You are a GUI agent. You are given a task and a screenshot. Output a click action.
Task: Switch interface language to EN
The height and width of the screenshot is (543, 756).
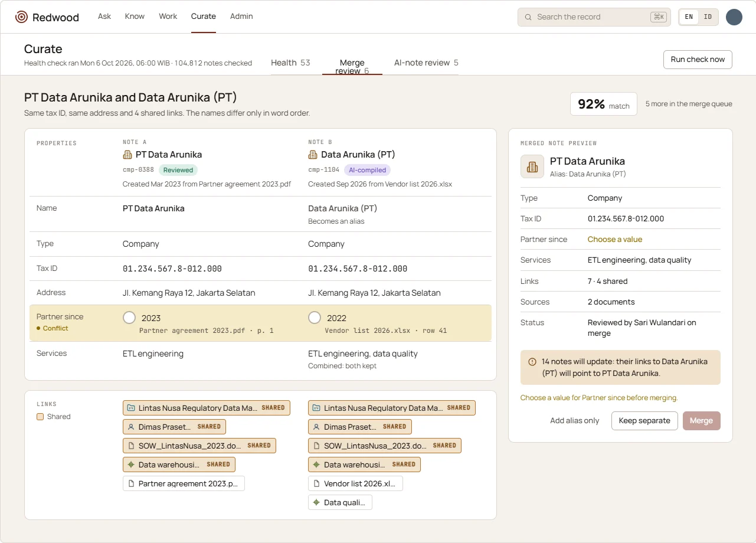[689, 17]
